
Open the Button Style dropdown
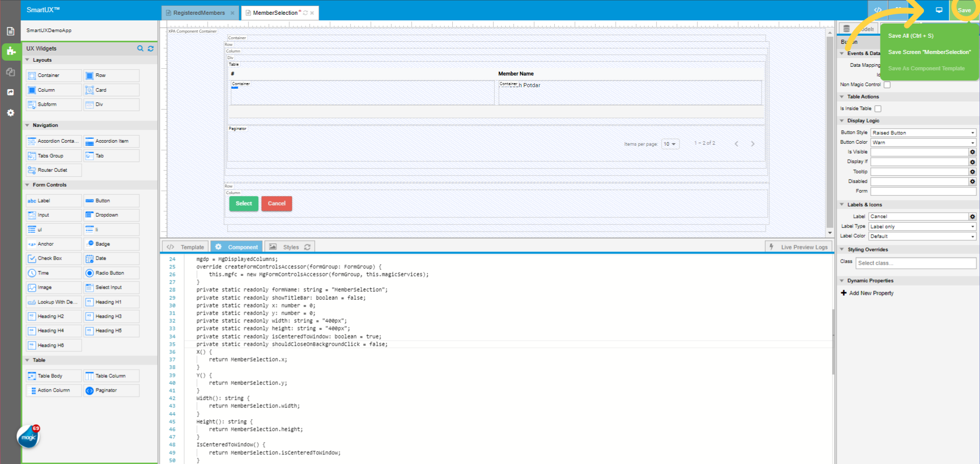(x=923, y=133)
